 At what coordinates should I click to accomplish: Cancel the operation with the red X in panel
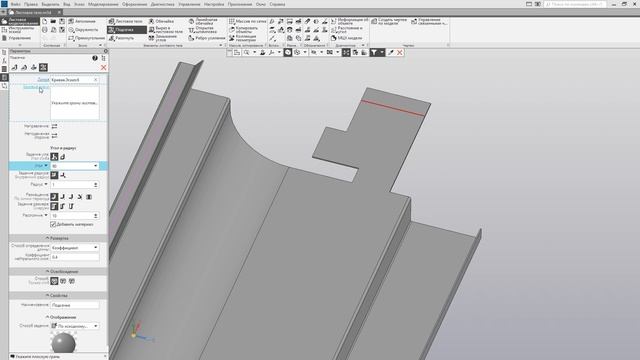[x=103, y=67]
